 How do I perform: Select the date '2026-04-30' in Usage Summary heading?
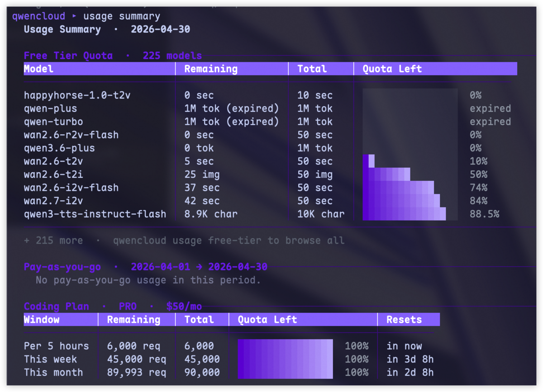161,29
